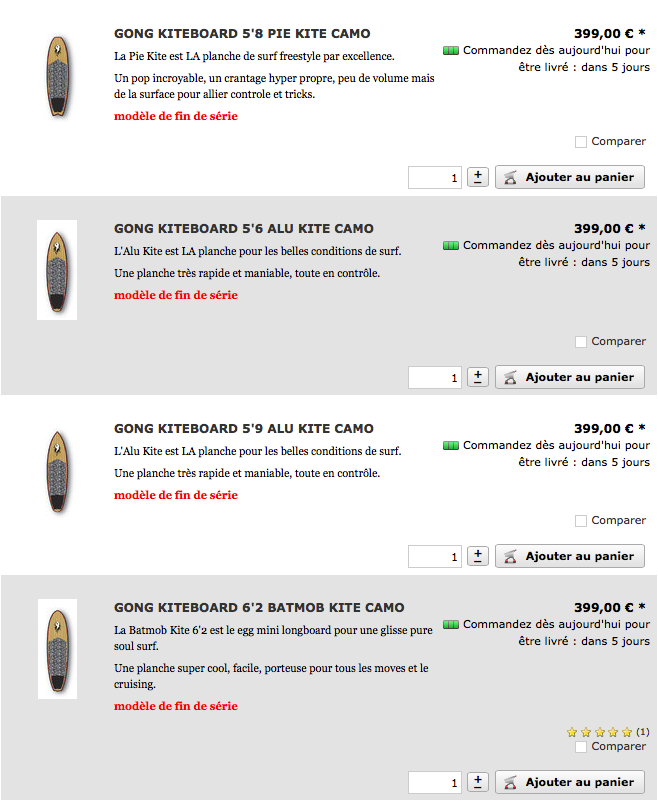Open the 5'8 Pie Kite Camo board thumbnail
The height and width of the screenshot is (801, 658).
pos(57,77)
